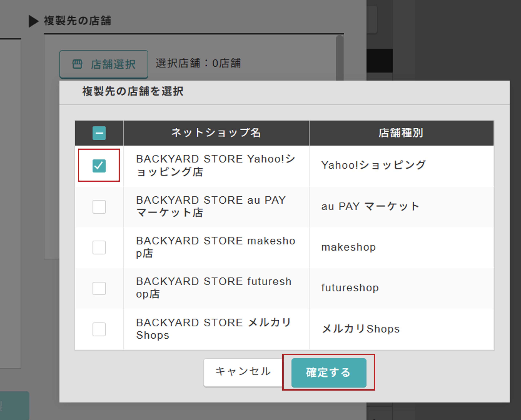Check the BACKYARD STORE futureshop店 checkbox
Screen dimensions: 521x420
coord(99,288)
